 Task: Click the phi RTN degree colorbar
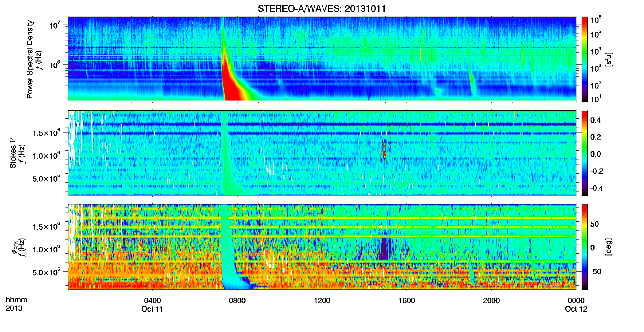click(x=584, y=247)
